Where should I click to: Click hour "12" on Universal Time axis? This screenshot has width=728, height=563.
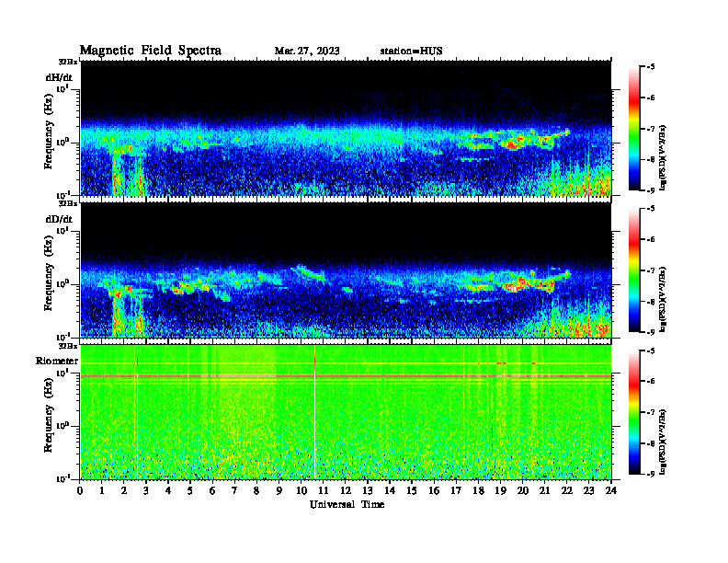[345, 490]
